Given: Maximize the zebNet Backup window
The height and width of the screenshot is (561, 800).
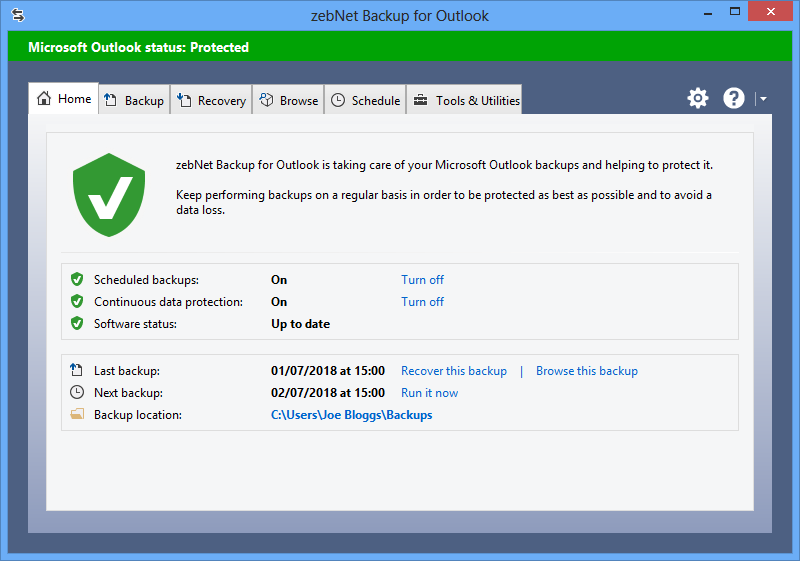Looking at the screenshot, I should (735, 11).
